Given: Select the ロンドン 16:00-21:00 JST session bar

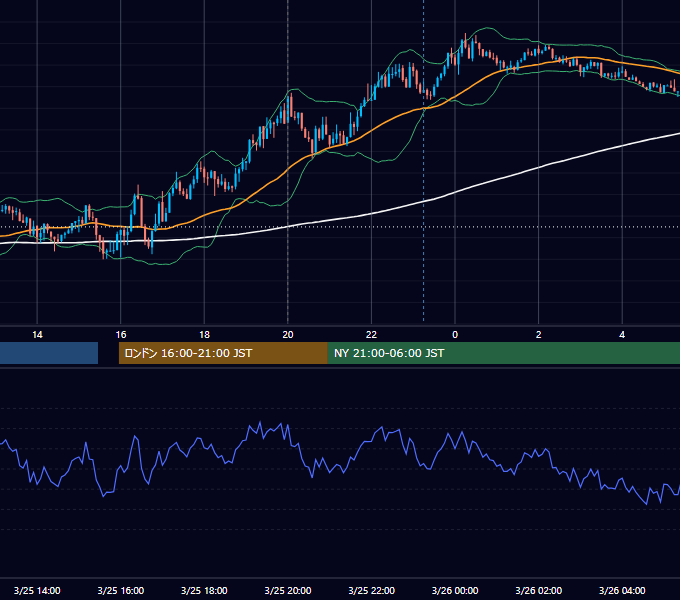Looking at the screenshot, I should coord(223,353).
